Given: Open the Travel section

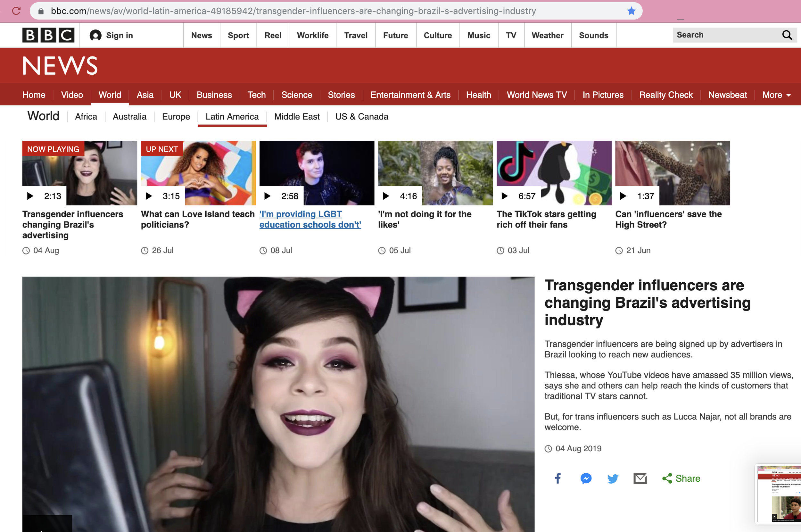Looking at the screenshot, I should pos(356,35).
